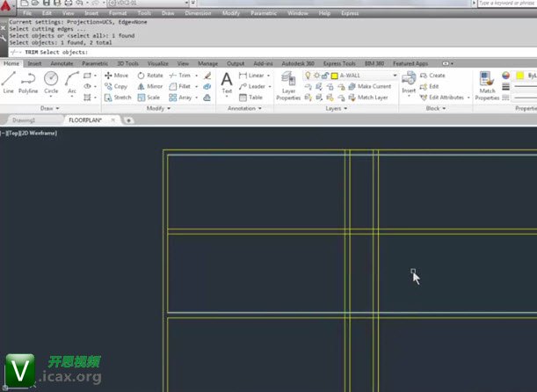Open the AutoCAD application menu logo
The width and height of the screenshot is (537, 392).
point(6,6)
